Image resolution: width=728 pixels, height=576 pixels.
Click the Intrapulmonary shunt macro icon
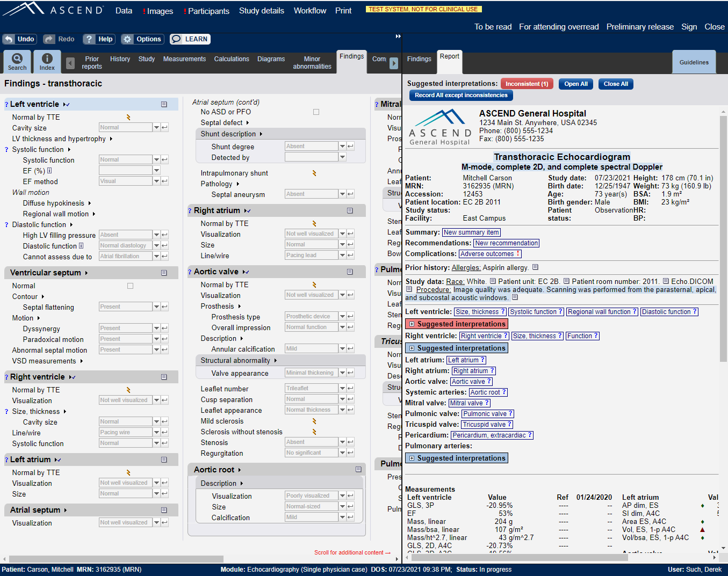tap(314, 173)
